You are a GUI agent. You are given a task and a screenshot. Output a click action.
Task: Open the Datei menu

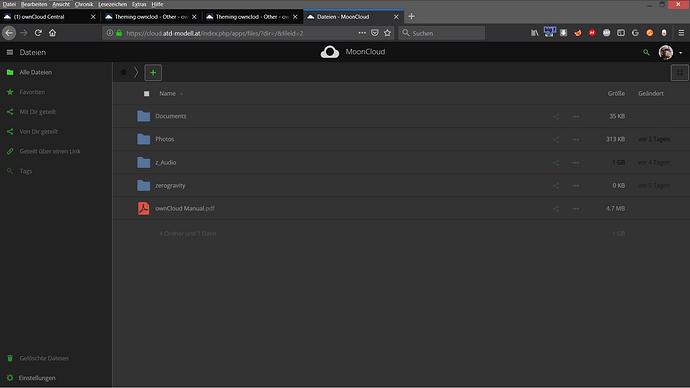pyautogui.click(x=9, y=4)
